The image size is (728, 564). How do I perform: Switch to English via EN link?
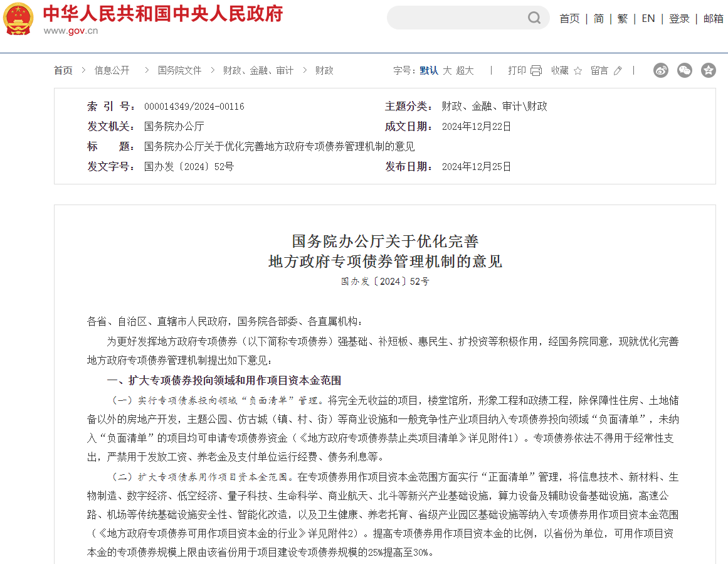[x=648, y=18]
